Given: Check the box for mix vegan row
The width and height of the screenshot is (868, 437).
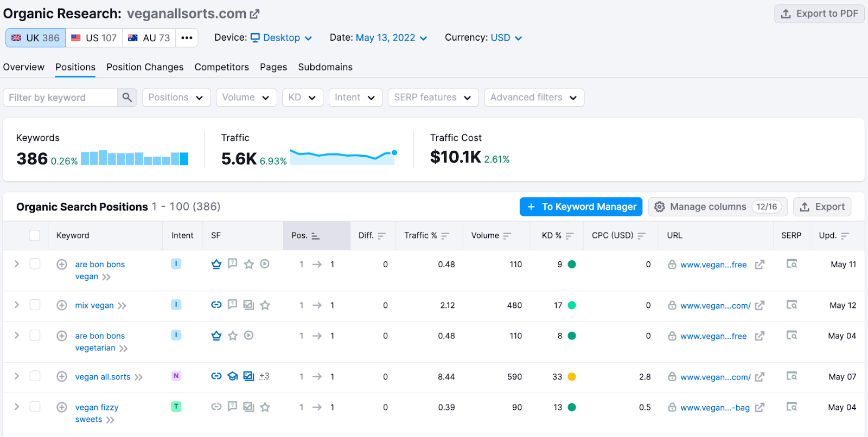Looking at the screenshot, I should coord(35,305).
